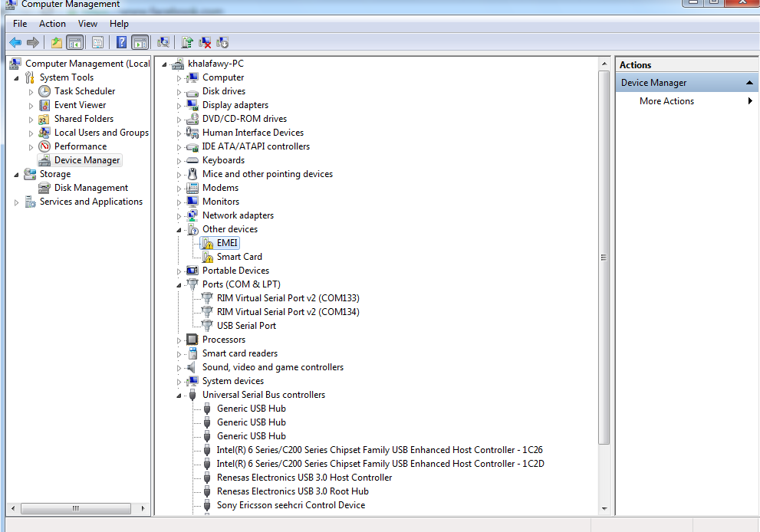Expand the Disk drives category
Viewport: 760px width, 532px height.
pyautogui.click(x=179, y=92)
